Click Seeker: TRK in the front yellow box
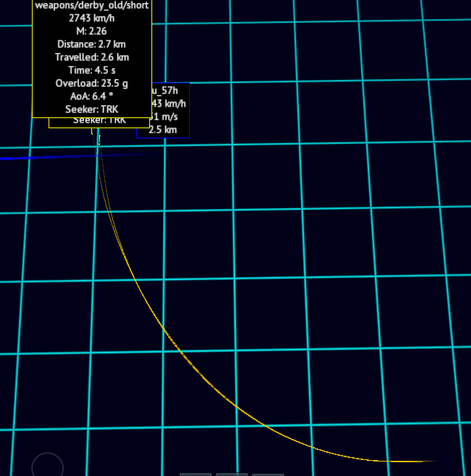471x476 pixels. coord(91,109)
